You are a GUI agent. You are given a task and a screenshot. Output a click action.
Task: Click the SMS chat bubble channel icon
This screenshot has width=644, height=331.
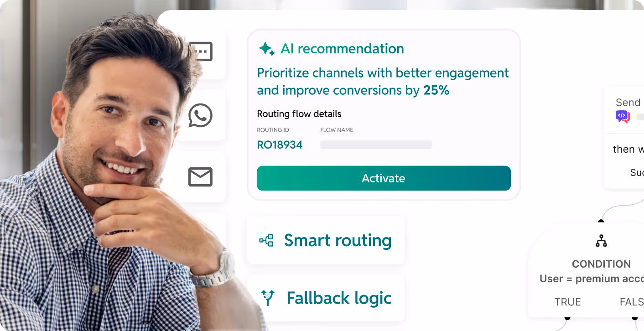pyautogui.click(x=201, y=52)
